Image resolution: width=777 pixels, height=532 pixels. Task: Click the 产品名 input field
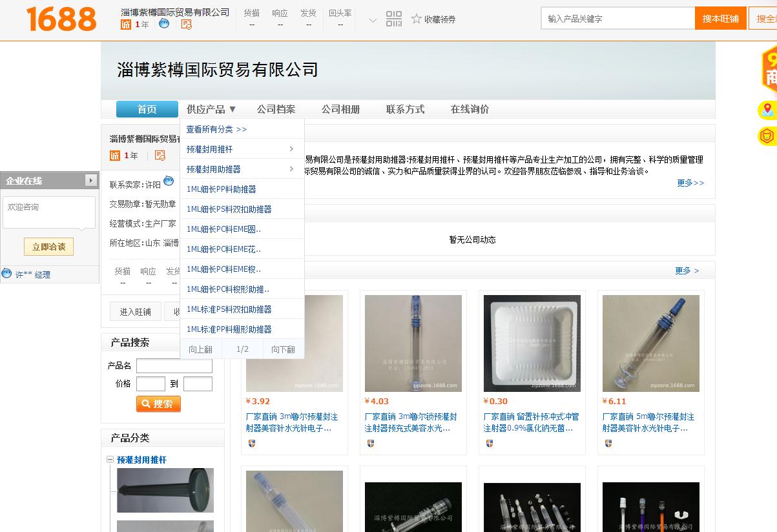tap(174, 366)
